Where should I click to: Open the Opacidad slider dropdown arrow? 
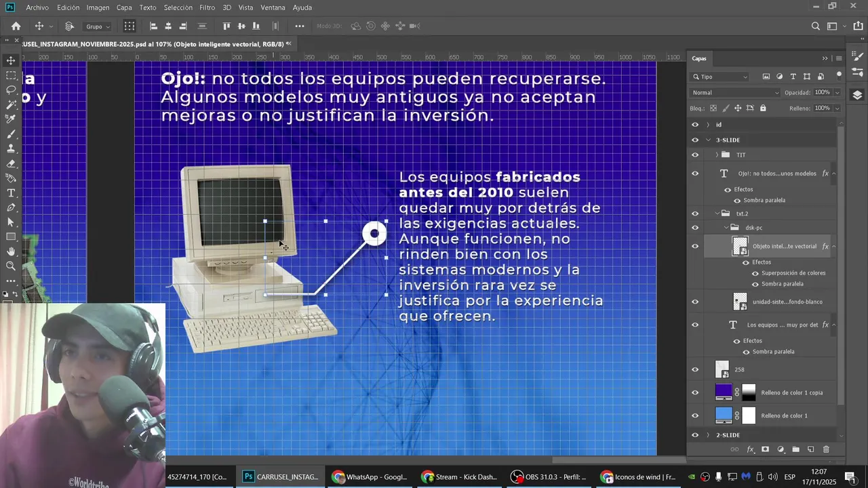837,93
